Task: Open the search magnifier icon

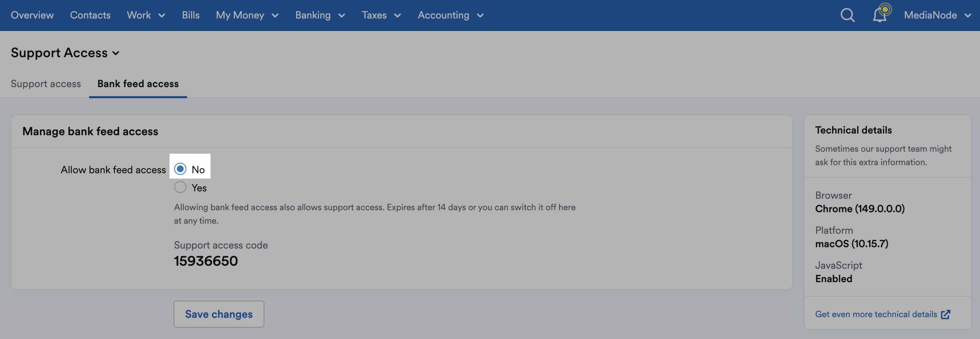Action: point(847,15)
